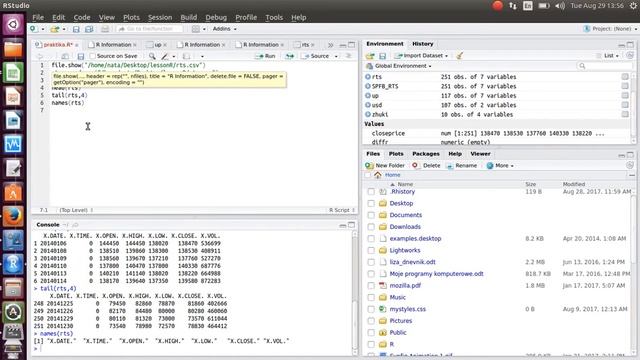Open the Source button dropdown arrow
Image resolution: width=640 pixels, height=360 pixels.
[336, 56]
